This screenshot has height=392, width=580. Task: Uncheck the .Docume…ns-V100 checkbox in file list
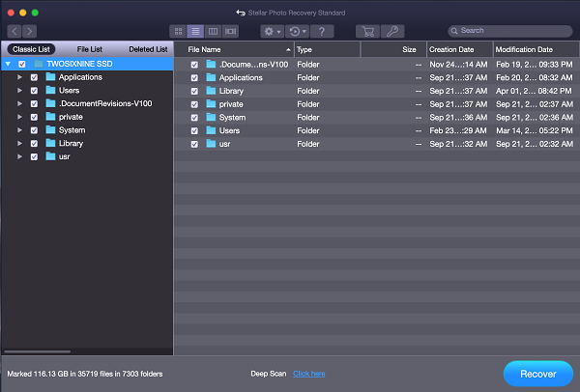click(194, 65)
